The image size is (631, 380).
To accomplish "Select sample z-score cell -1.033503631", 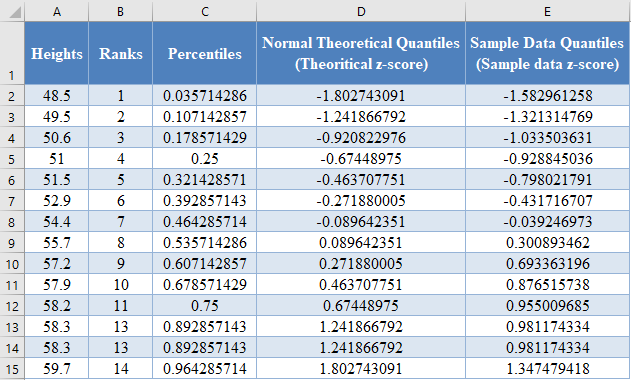I will 547,138.
